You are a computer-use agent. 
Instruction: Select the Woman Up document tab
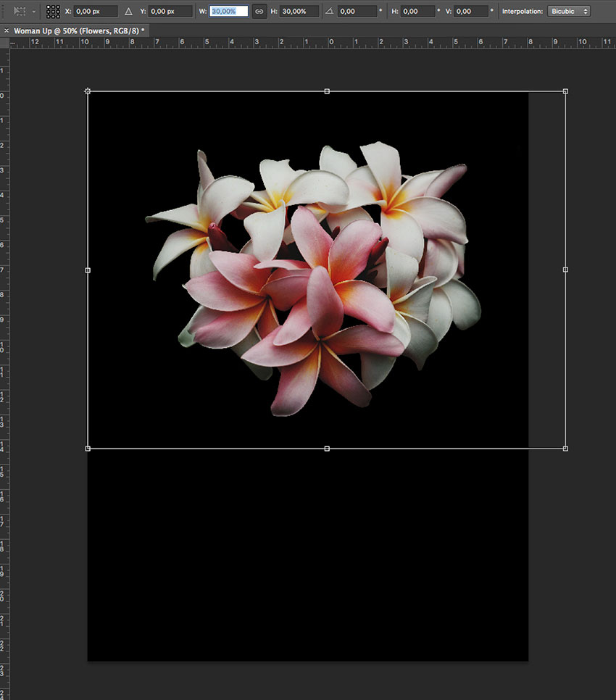point(79,31)
